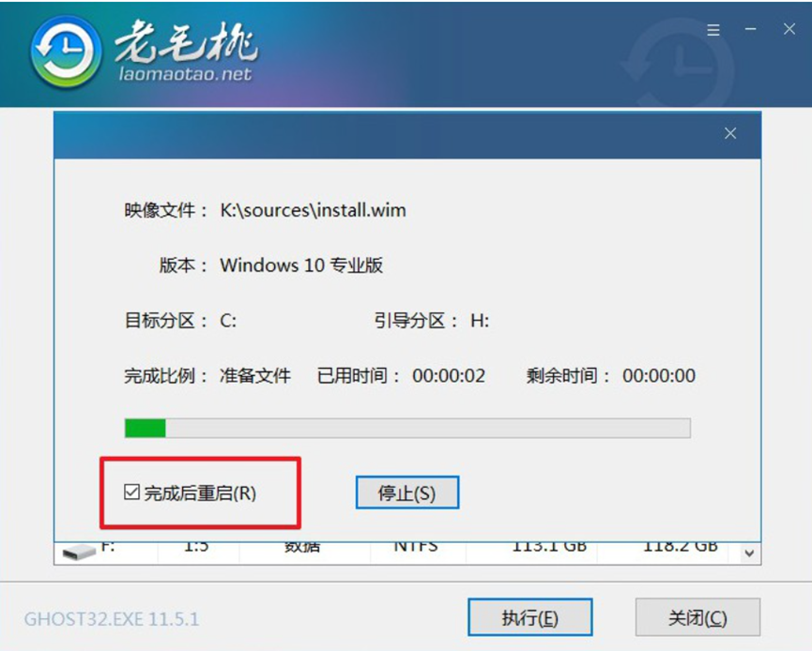Click the F: drive disk icon
This screenshot has height=651, width=812.
pyautogui.click(x=79, y=552)
